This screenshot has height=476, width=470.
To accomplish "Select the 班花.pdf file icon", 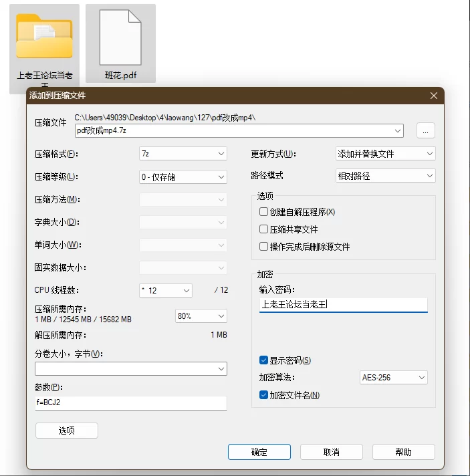I will (120, 37).
